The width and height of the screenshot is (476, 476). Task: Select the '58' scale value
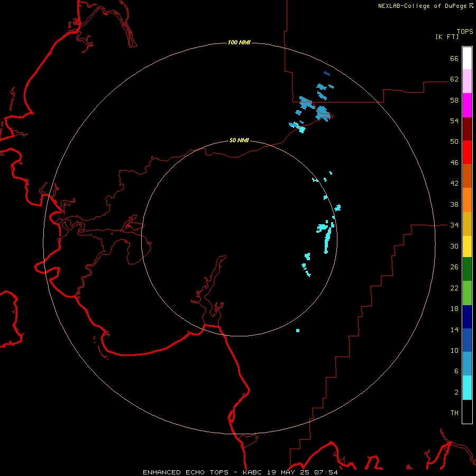(454, 100)
